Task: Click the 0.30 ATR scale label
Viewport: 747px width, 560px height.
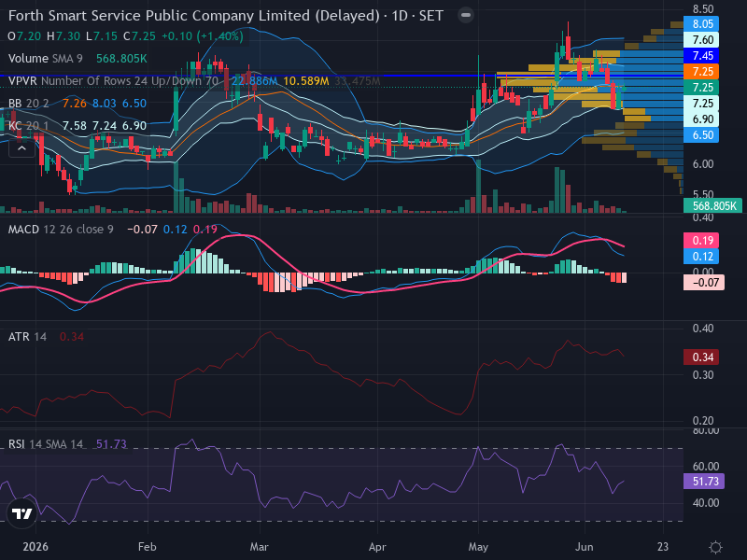Action: (x=703, y=375)
